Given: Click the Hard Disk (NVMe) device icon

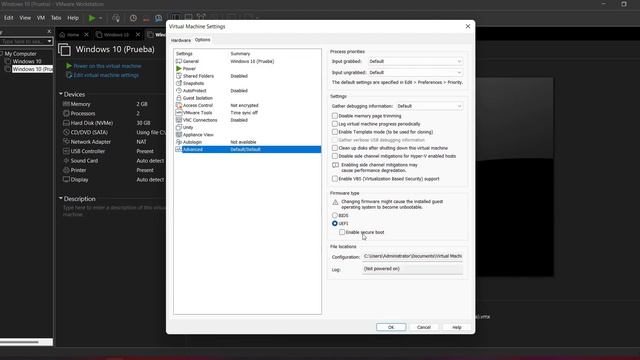Looking at the screenshot, I should click(66, 123).
